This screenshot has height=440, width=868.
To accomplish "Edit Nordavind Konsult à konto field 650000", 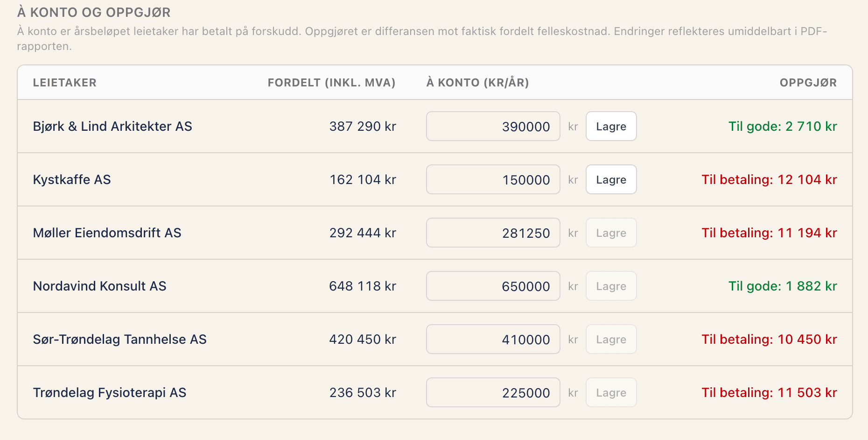I will click(493, 286).
